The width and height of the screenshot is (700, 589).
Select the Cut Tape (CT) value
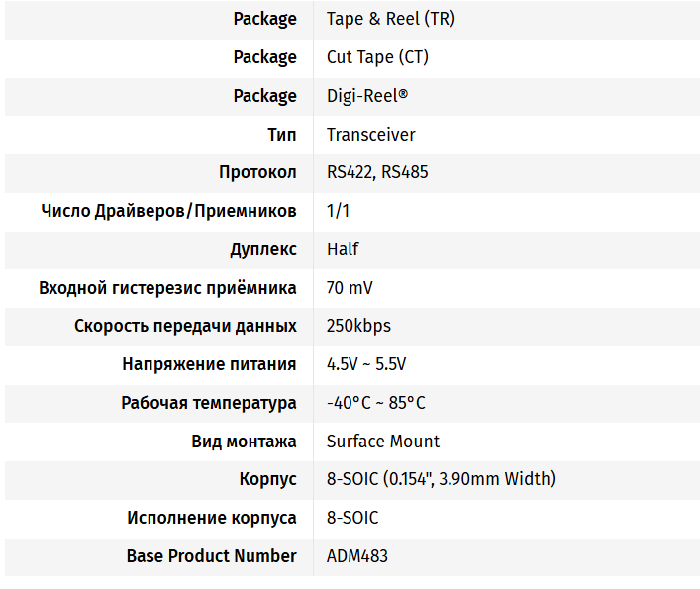[x=377, y=57]
